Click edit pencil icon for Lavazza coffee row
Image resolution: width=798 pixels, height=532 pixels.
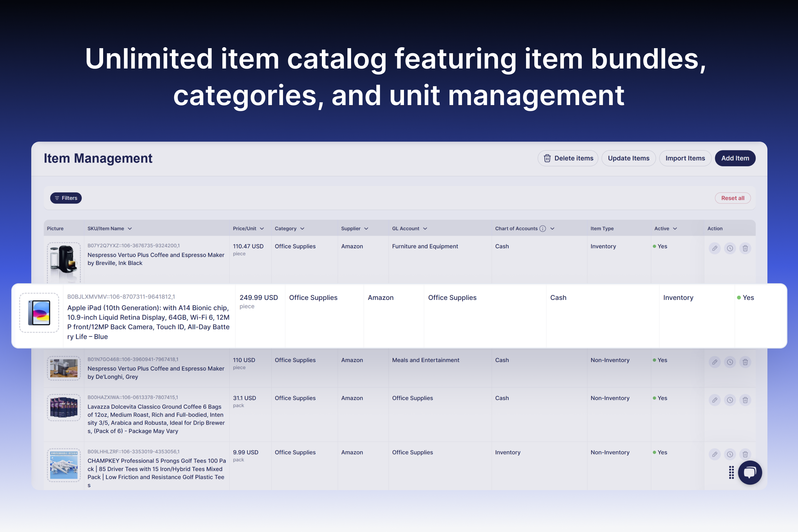point(715,400)
